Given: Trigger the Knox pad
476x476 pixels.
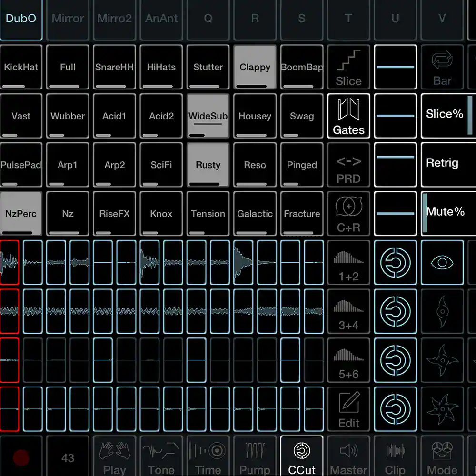Looking at the screenshot, I should coord(161,214).
